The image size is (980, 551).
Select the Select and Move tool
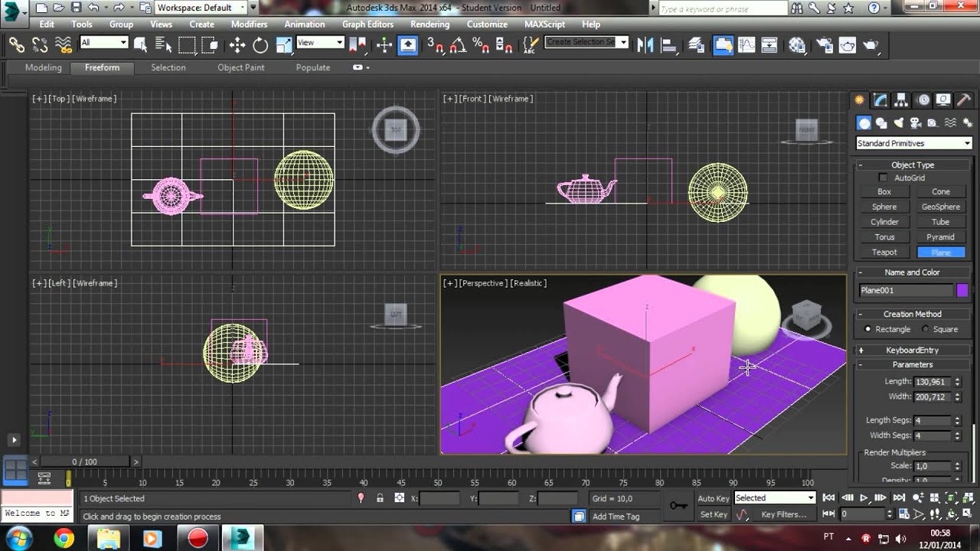click(237, 45)
